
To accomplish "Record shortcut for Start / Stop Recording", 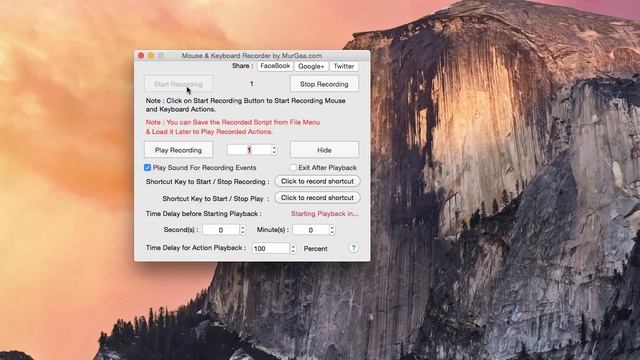I will (317, 181).
